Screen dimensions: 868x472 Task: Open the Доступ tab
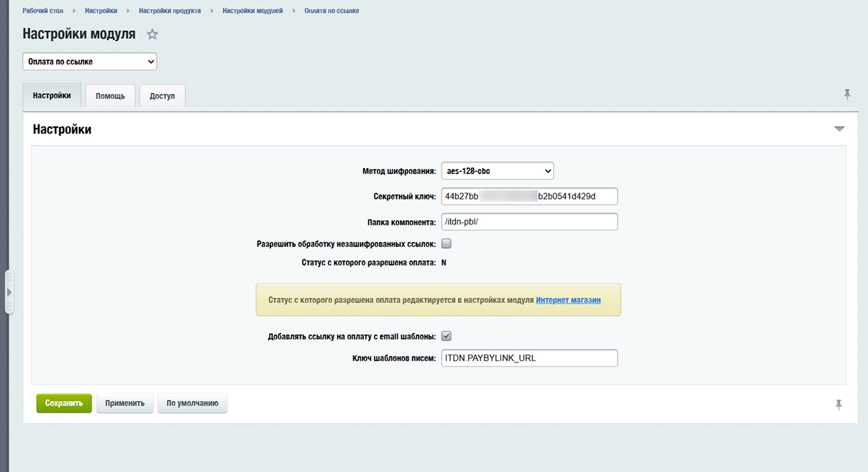coord(162,95)
